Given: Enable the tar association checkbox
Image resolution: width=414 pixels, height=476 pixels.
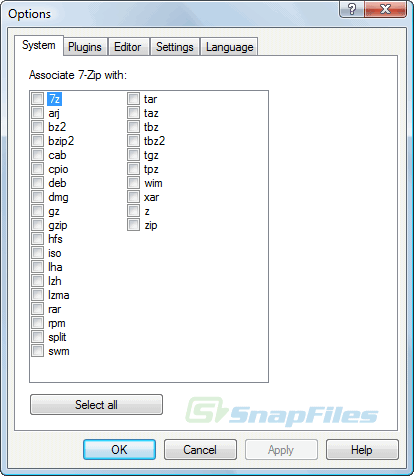Looking at the screenshot, I should 133,99.
